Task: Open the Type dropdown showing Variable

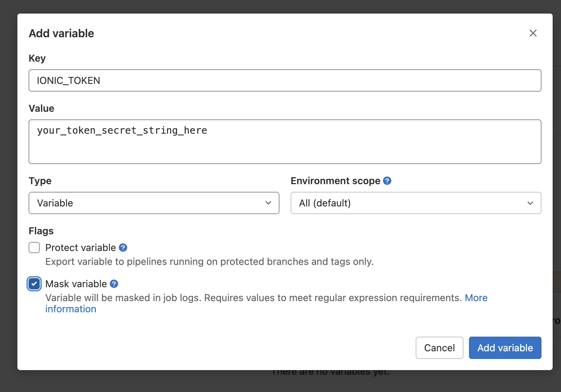Action: [x=153, y=203]
